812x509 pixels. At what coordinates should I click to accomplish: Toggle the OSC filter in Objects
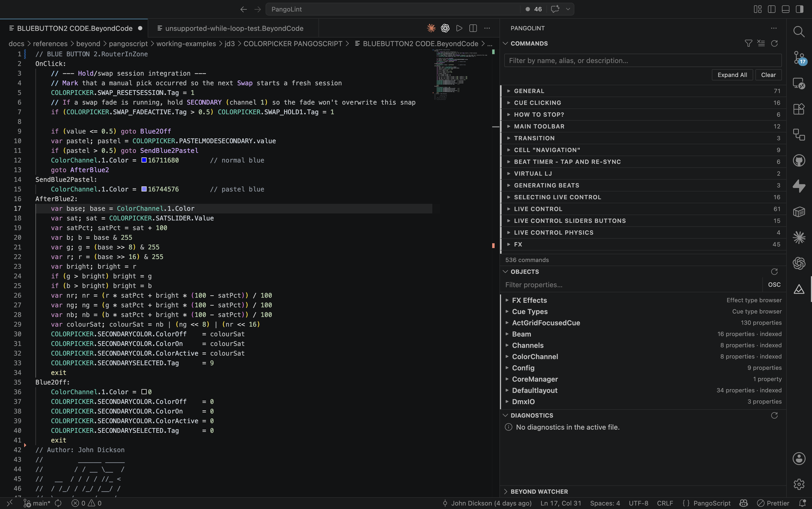point(774,285)
